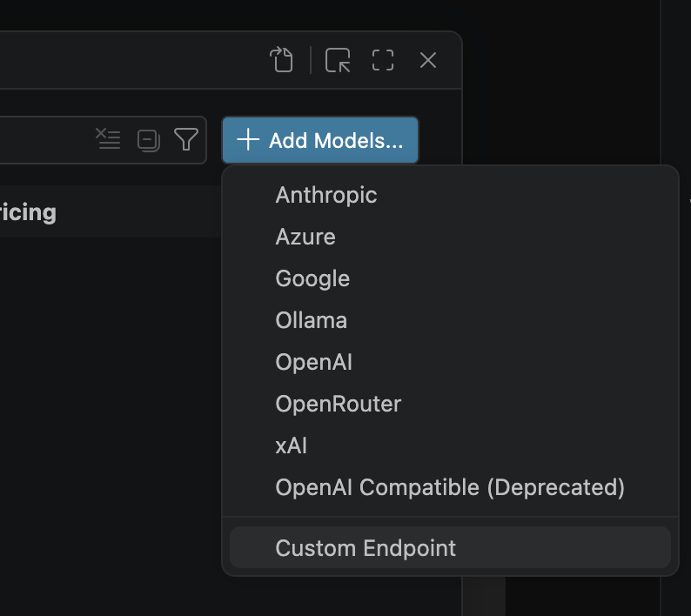Viewport: 691px width, 616px height.
Task: Choose Custom Endpoint menu item
Action: (450, 548)
